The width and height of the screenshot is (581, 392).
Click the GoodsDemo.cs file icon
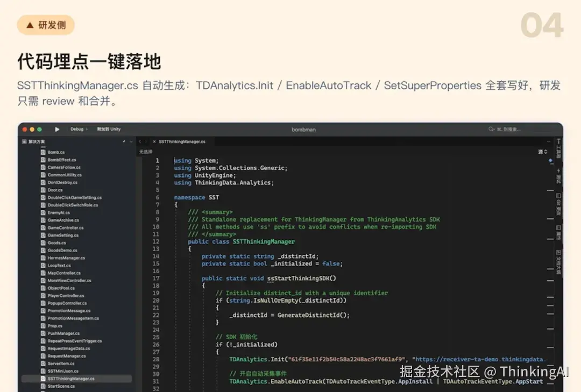coord(44,251)
